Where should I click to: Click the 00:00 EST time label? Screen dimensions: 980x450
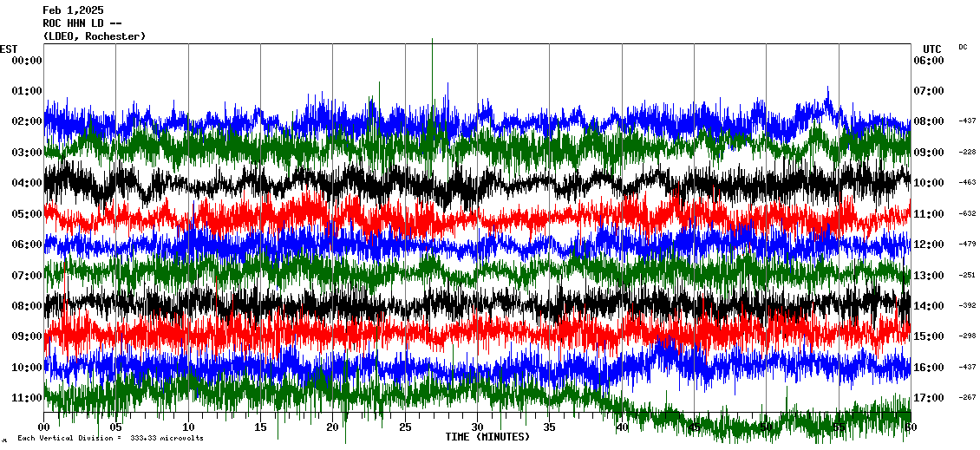pos(27,61)
